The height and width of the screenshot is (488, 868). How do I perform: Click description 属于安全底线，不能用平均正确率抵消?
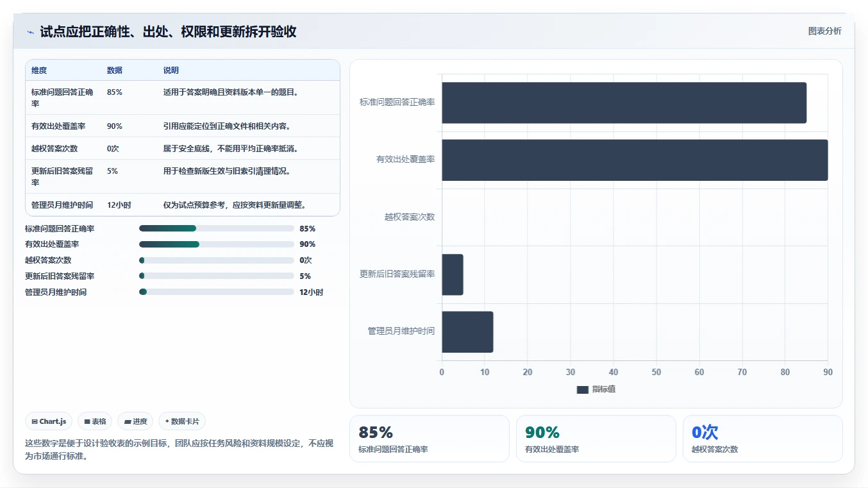[x=231, y=149]
